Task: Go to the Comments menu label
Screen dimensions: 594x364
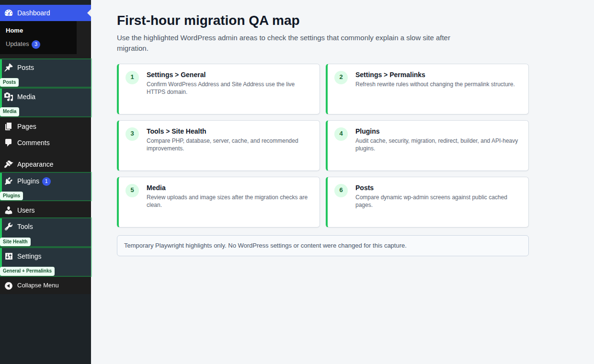Action: pyautogui.click(x=34, y=143)
